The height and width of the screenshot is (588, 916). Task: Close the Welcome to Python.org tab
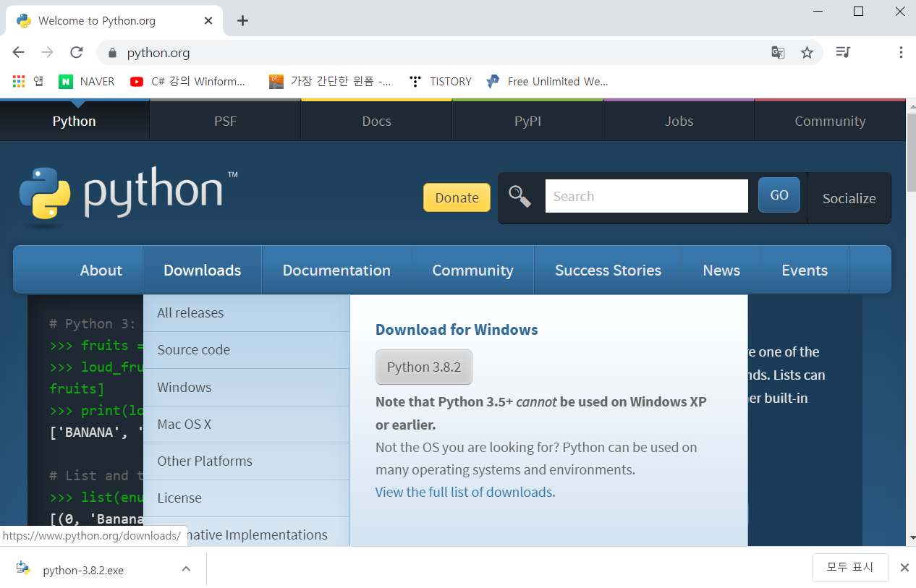(208, 20)
